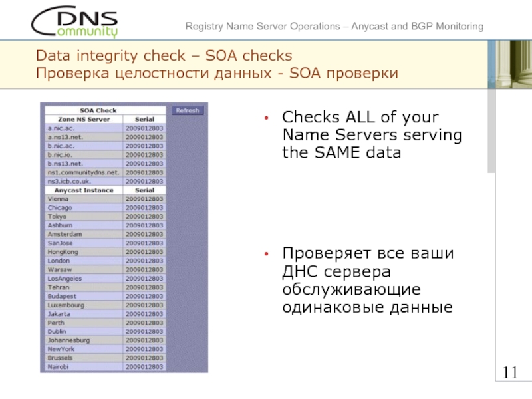Viewport: 532px width, 399px height.
Task: Click the Refresh button
Action: click(x=188, y=110)
